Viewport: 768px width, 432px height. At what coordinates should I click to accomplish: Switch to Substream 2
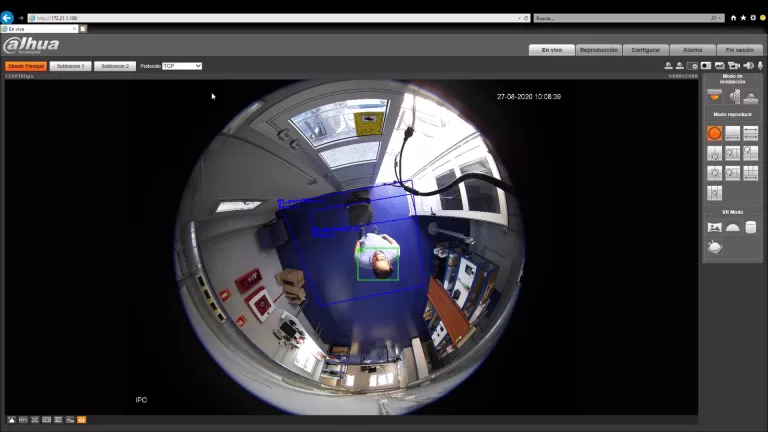115,66
